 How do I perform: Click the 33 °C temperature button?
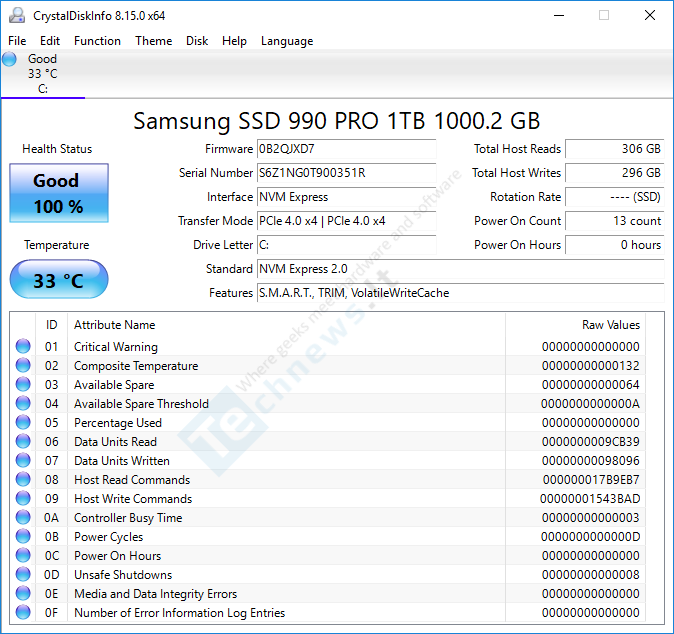[59, 279]
